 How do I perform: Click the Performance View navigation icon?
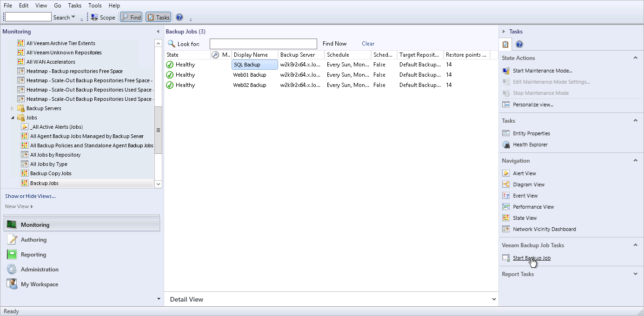tap(506, 207)
